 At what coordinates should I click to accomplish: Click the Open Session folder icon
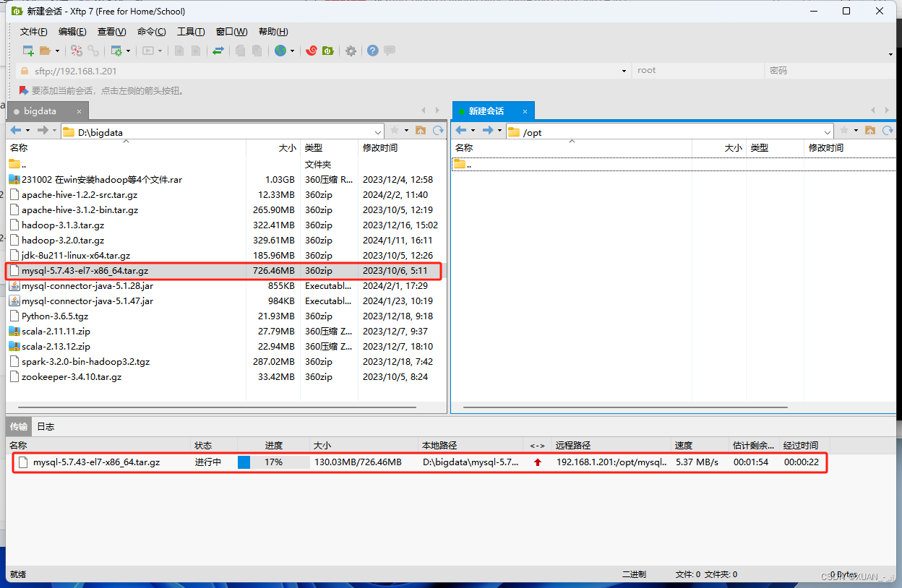(45, 51)
